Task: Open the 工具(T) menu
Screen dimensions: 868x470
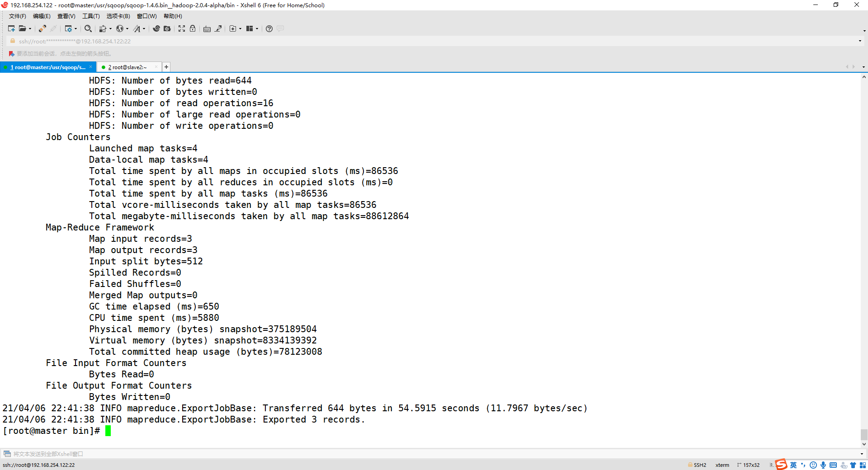Action: pos(91,16)
